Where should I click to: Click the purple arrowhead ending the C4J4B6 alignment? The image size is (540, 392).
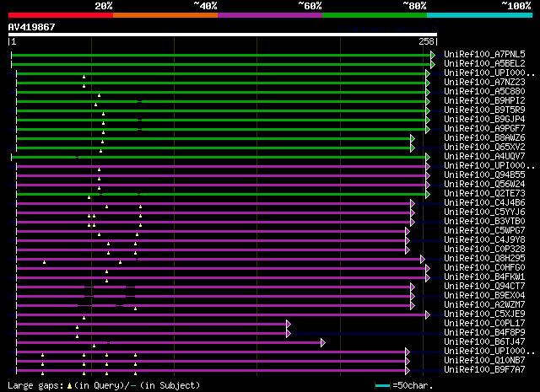pos(413,204)
